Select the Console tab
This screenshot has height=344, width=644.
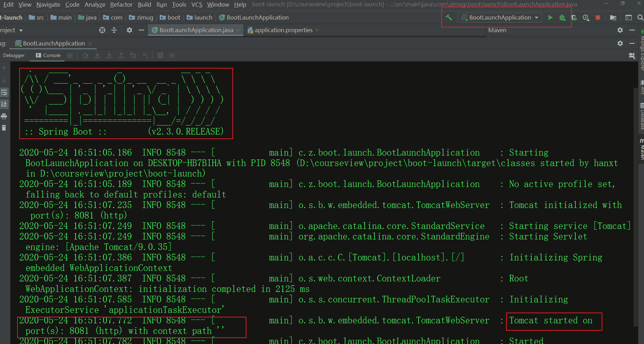click(x=48, y=55)
